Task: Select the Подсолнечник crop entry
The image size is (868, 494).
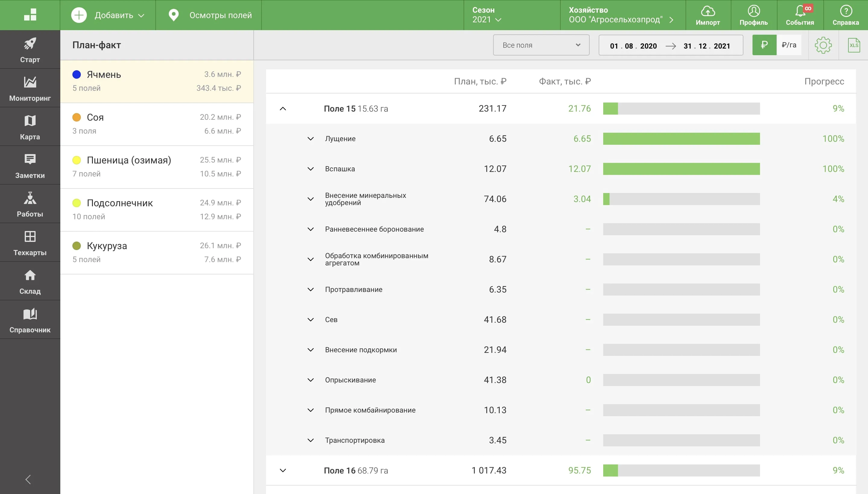Action: 157,210
